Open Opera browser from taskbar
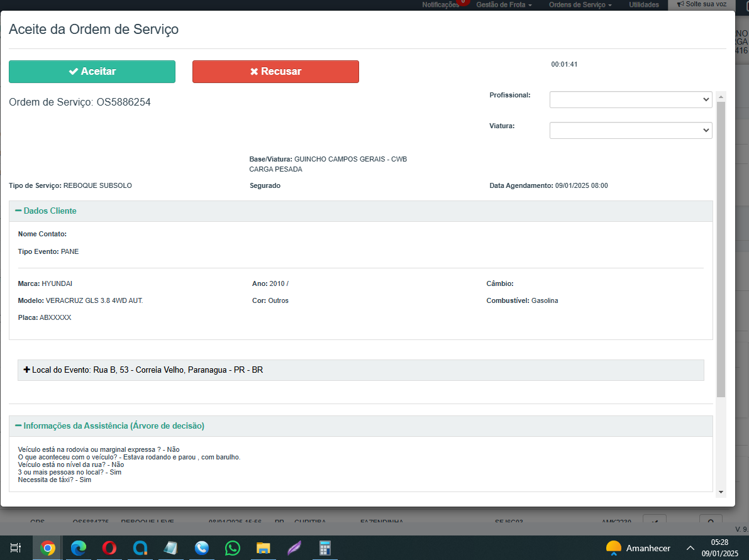 point(109,548)
